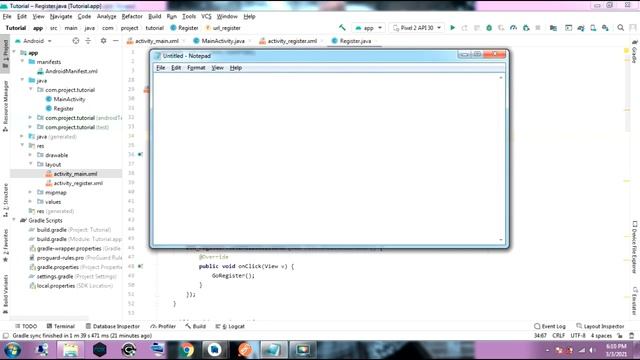Click the Profiler tool window button
The width and height of the screenshot is (640, 360).
[163, 326]
